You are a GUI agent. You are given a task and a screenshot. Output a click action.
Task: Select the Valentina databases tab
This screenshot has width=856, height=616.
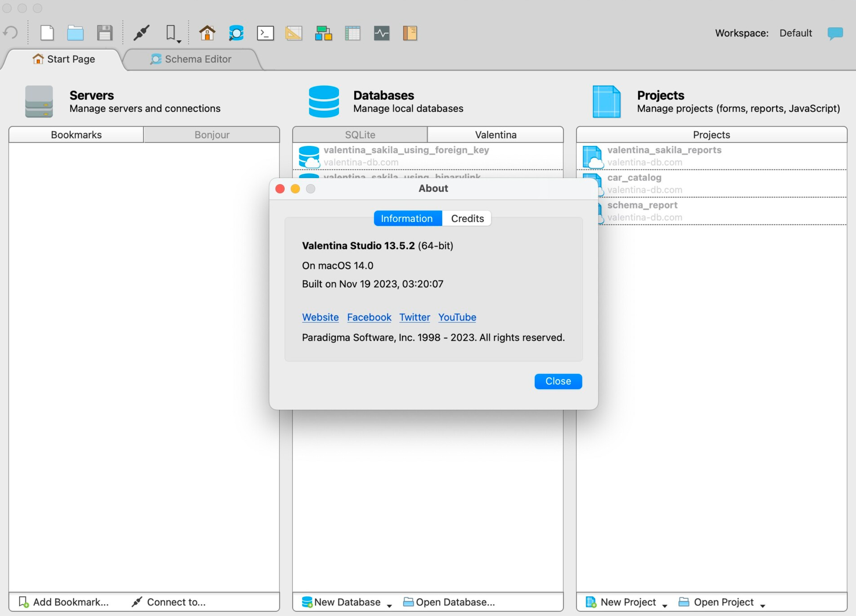pyautogui.click(x=496, y=135)
